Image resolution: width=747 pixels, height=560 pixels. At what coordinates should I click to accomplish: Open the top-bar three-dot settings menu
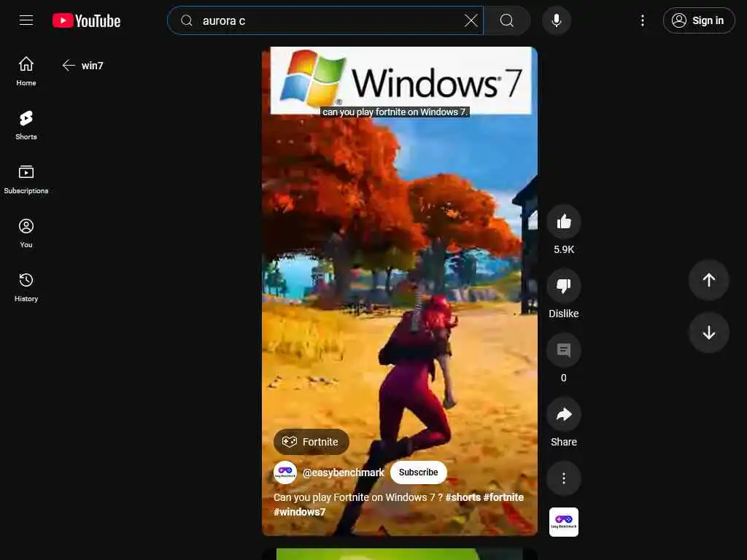tap(642, 20)
